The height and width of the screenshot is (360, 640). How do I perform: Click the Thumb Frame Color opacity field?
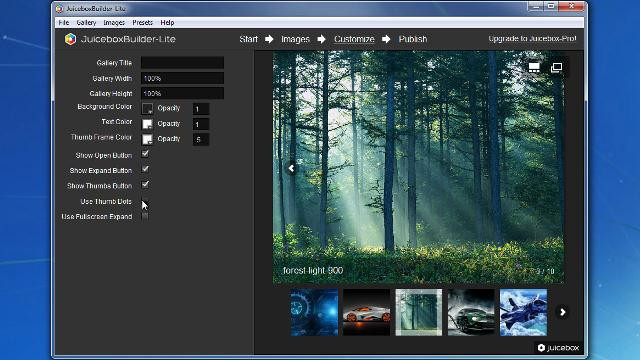201,139
